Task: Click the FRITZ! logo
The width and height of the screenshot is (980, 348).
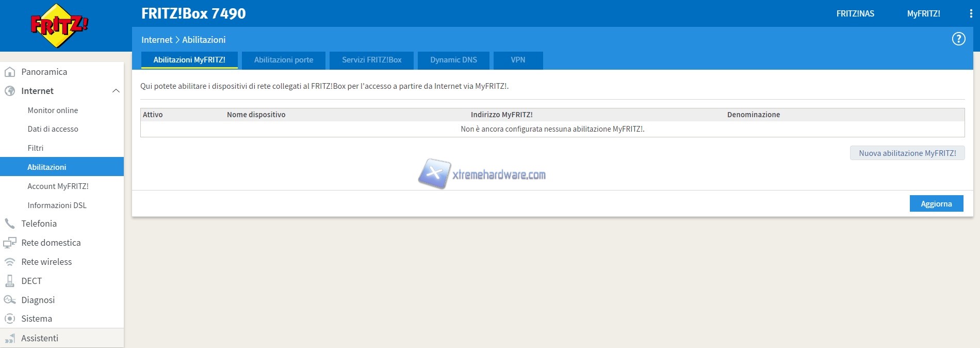Action: click(59, 26)
